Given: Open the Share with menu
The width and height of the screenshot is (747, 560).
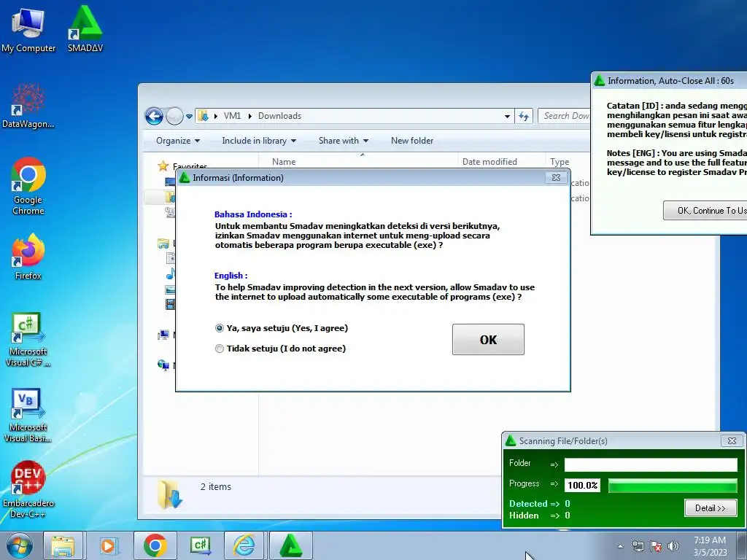Looking at the screenshot, I should (x=344, y=141).
